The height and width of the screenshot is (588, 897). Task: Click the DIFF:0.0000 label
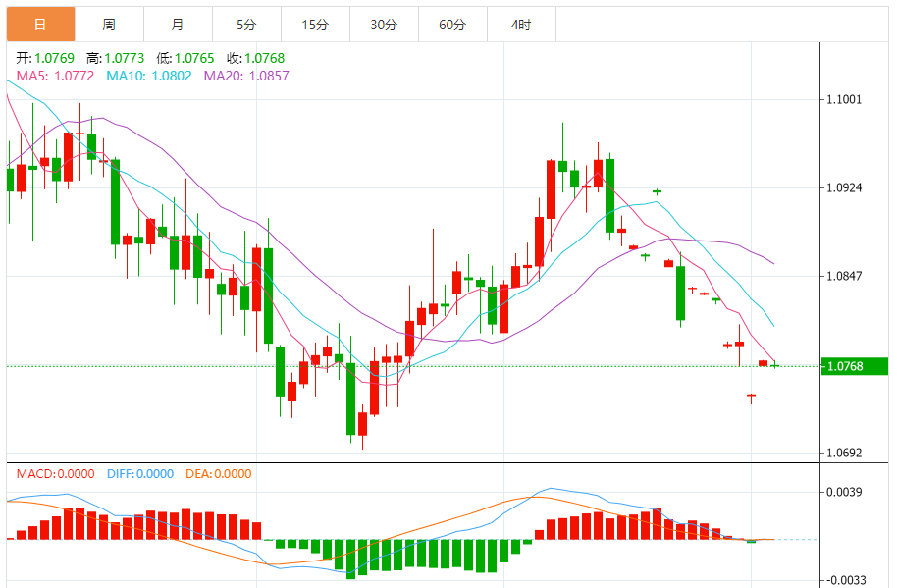[140, 473]
